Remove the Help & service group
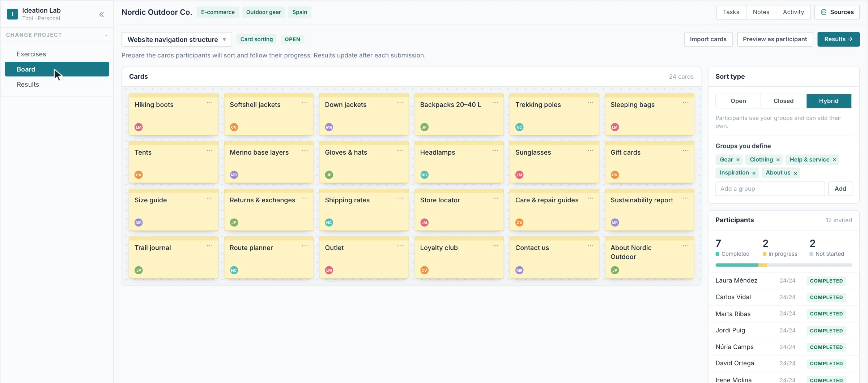868x383 pixels. click(834, 160)
